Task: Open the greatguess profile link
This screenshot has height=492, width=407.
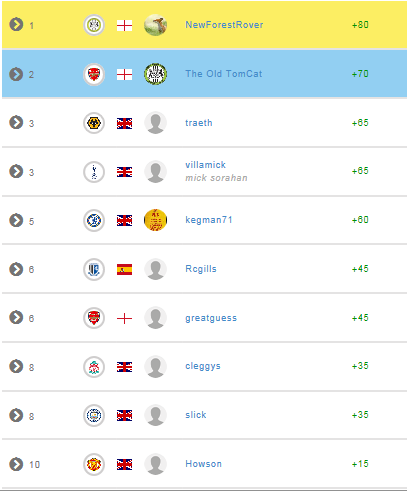Action: point(211,318)
